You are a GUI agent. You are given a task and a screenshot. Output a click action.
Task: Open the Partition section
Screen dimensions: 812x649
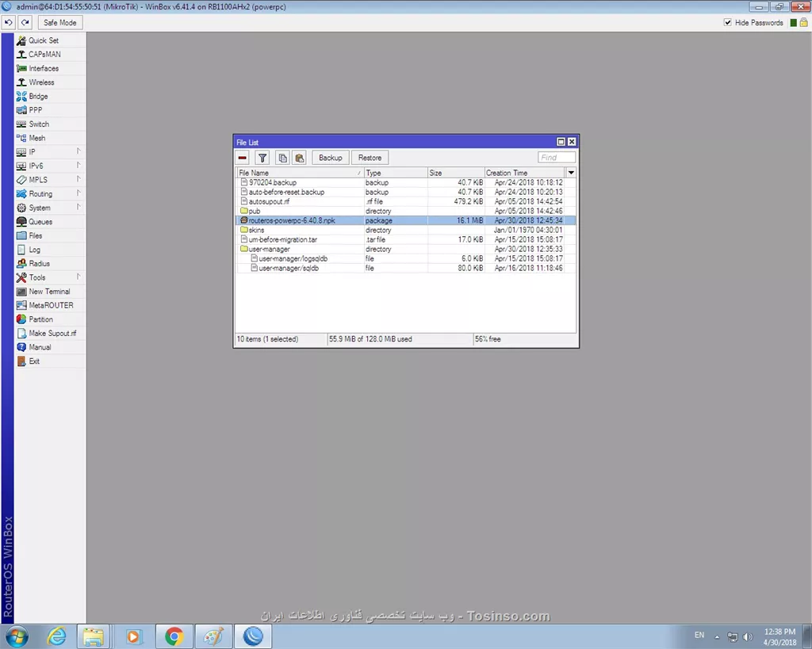pyautogui.click(x=50, y=319)
